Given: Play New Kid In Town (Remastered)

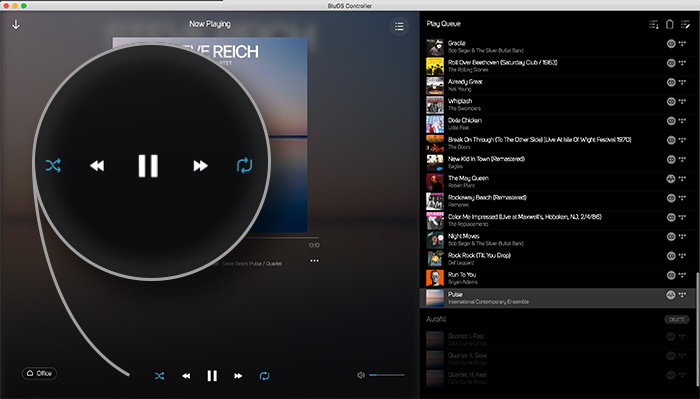Looking at the screenshot, I should click(558, 162).
